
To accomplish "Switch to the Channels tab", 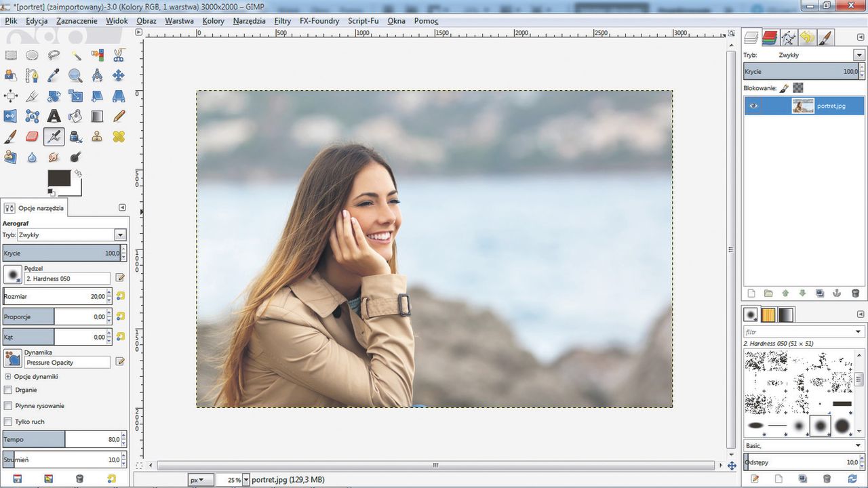I will pos(770,38).
